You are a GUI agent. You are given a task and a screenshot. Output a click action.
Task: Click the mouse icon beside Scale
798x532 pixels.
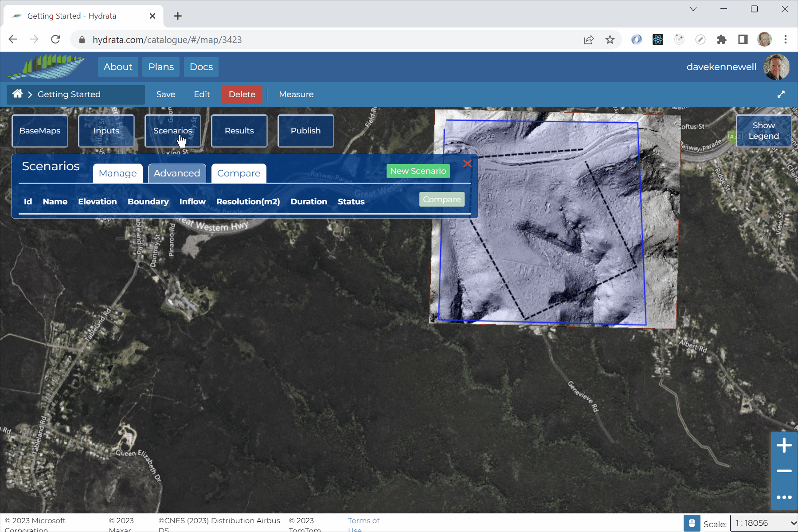click(692, 523)
